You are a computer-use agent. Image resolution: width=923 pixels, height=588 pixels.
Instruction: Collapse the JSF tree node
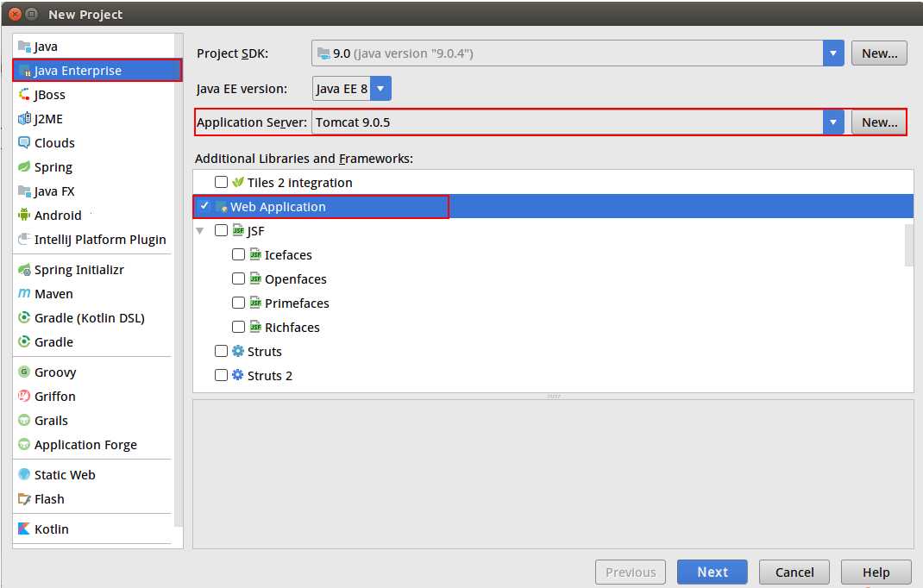(200, 231)
